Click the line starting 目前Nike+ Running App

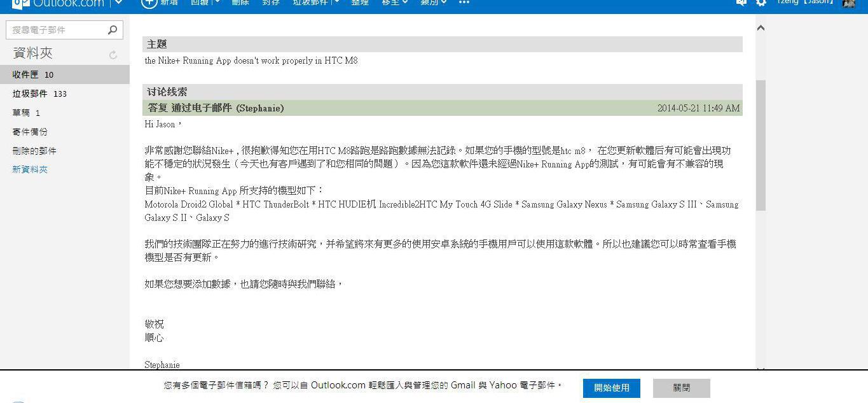click(x=235, y=190)
